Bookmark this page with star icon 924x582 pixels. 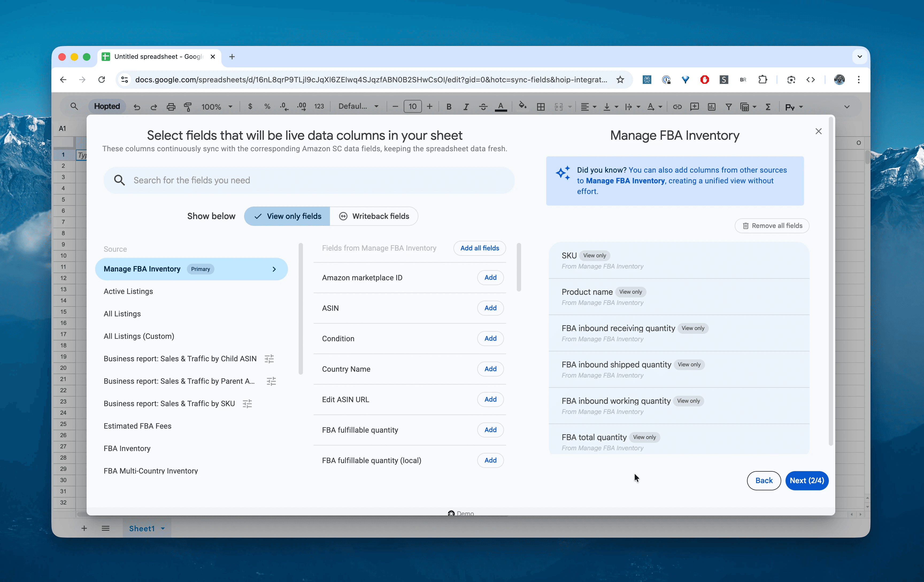[x=620, y=79]
